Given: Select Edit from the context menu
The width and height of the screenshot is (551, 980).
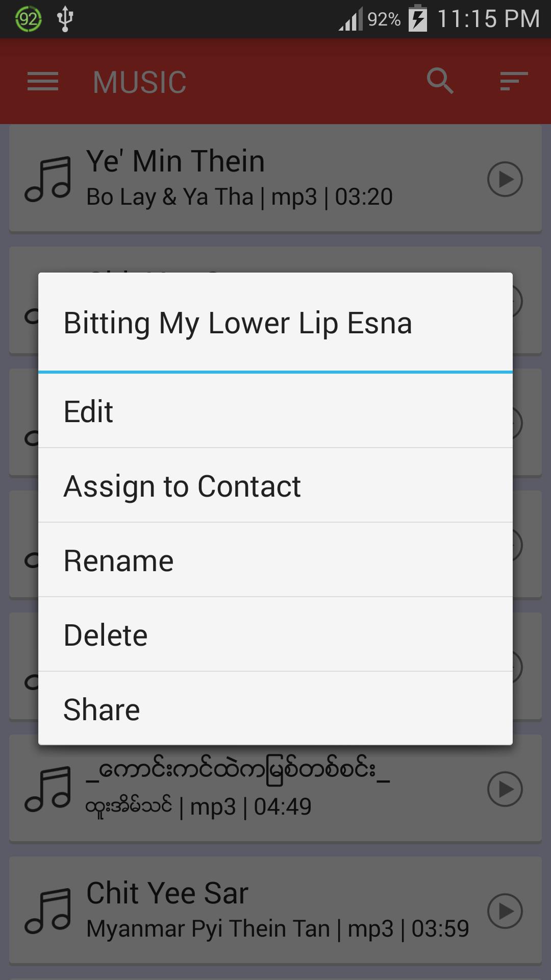Looking at the screenshot, I should click(275, 411).
